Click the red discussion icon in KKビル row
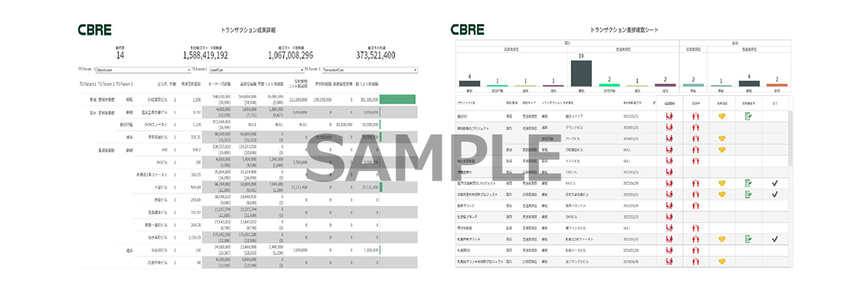 tap(669, 184)
